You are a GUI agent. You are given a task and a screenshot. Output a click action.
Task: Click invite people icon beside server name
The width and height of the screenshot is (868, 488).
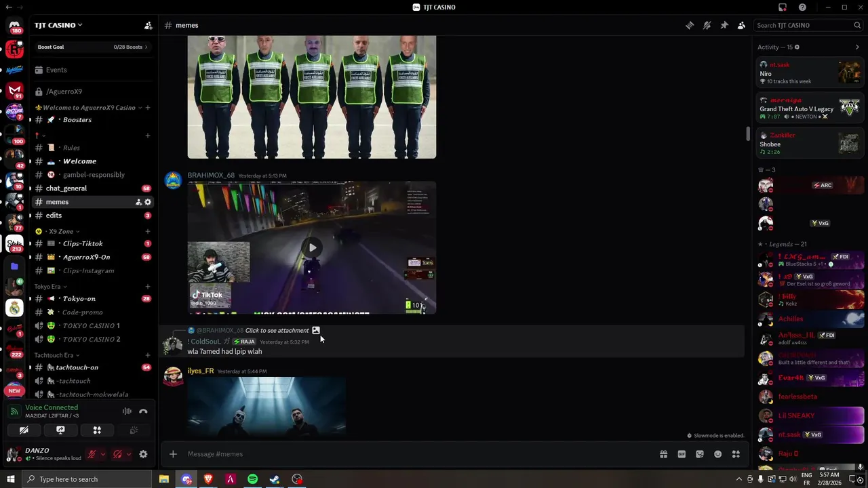(148, 26)
